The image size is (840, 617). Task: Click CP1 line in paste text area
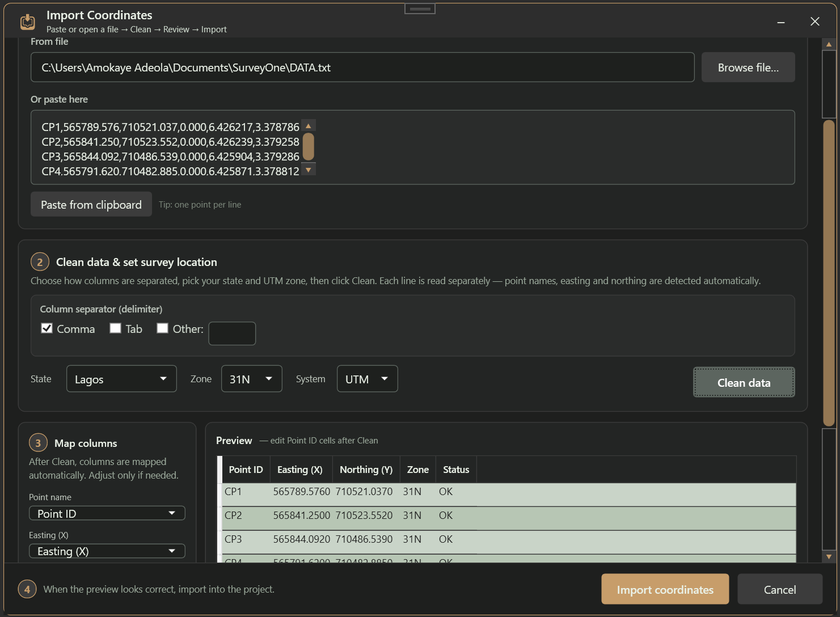click(170, 127)
